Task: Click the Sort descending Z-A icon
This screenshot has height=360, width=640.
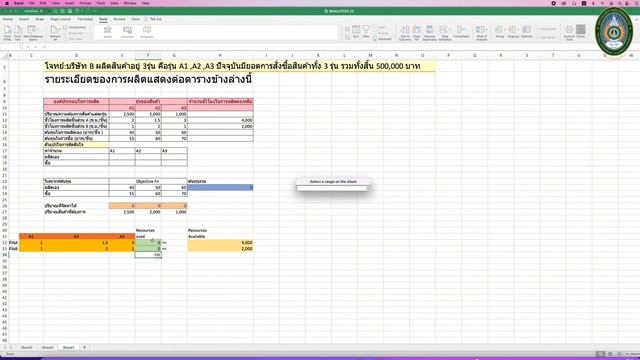Action: click(347, 37)
